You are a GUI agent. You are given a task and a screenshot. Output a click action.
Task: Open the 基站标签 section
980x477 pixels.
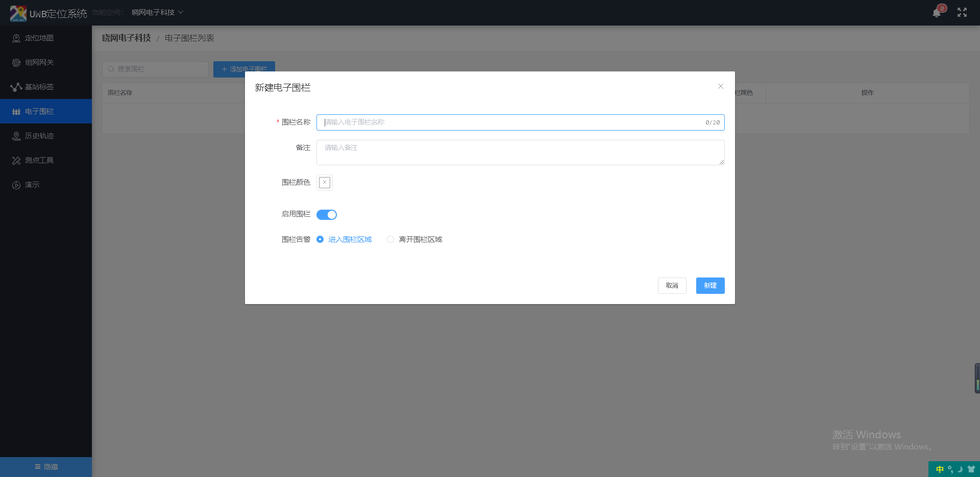38,87
